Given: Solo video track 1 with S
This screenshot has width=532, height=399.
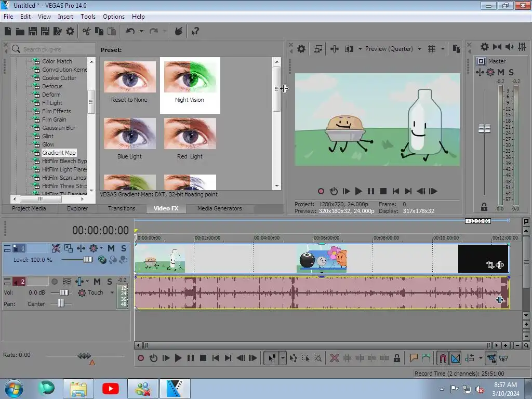Looking at the screenshot, I should click(x=124, y=248).
